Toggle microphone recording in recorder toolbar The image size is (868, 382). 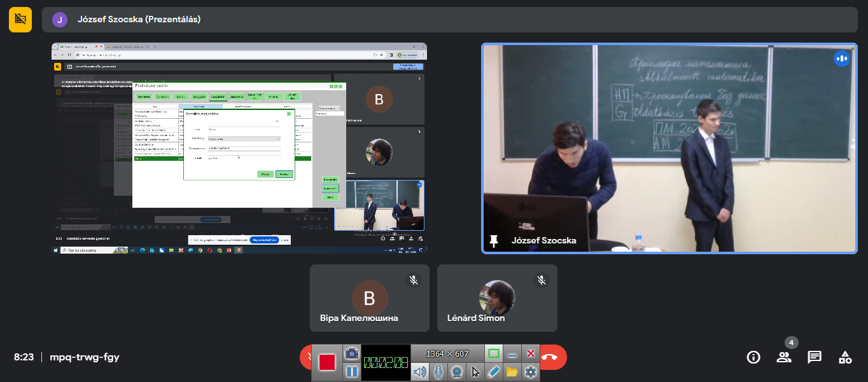(438, 372)
